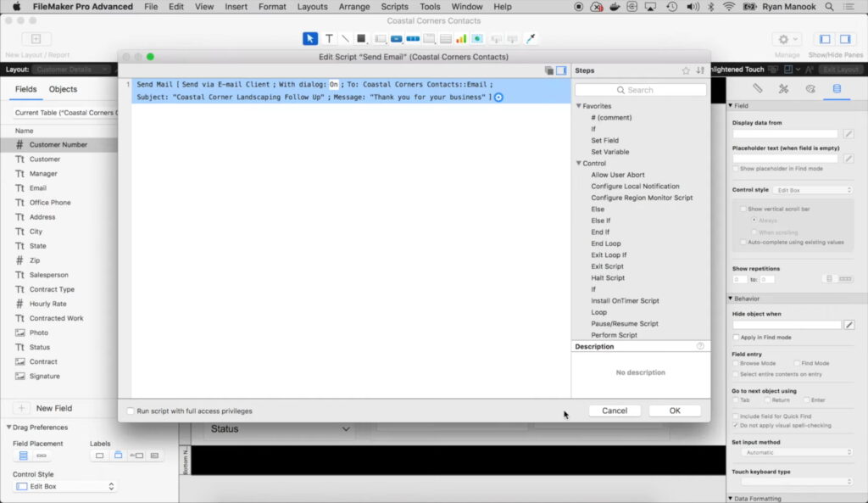Click the sort steps icon
The width and height of the screenshot is (868, 503).
click(700, 70)
